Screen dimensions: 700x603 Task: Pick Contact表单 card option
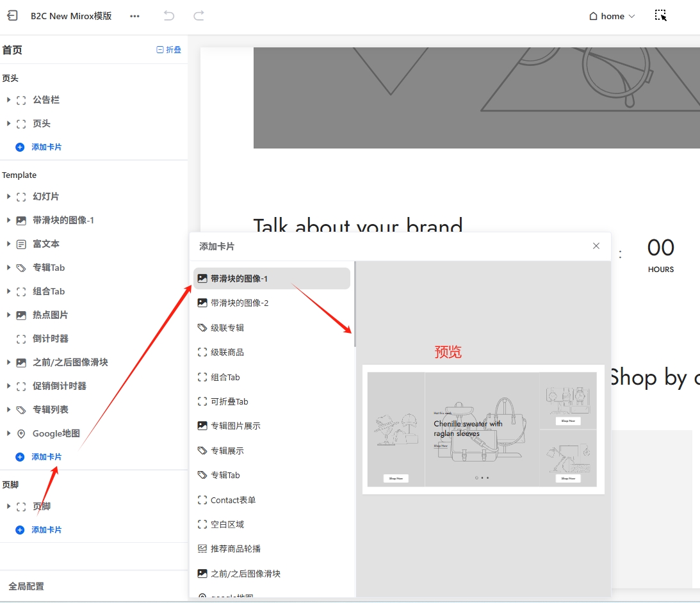(x=232, y=500)
